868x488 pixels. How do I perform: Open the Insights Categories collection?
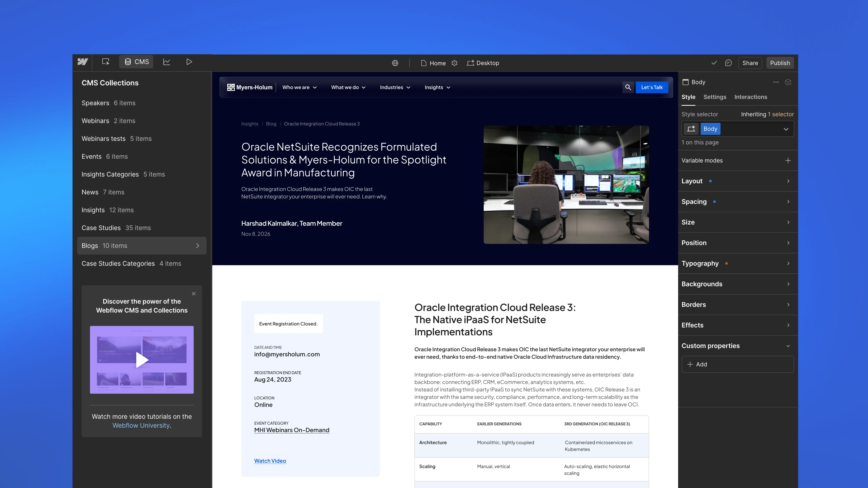[142, 175]
